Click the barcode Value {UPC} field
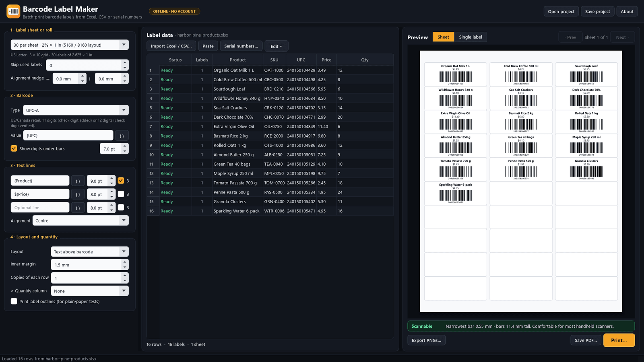The image size is (644, 362). click(68, 136)
